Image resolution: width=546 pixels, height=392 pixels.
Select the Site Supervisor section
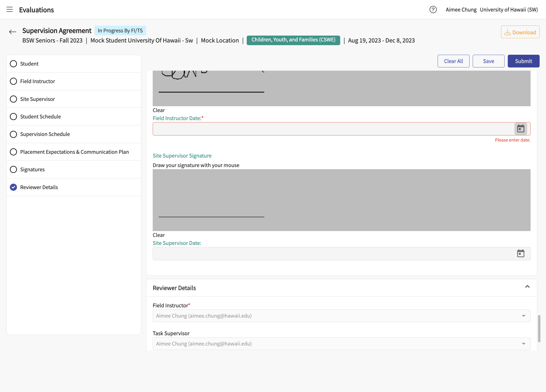pyautogui.click(x=74, y=99)
